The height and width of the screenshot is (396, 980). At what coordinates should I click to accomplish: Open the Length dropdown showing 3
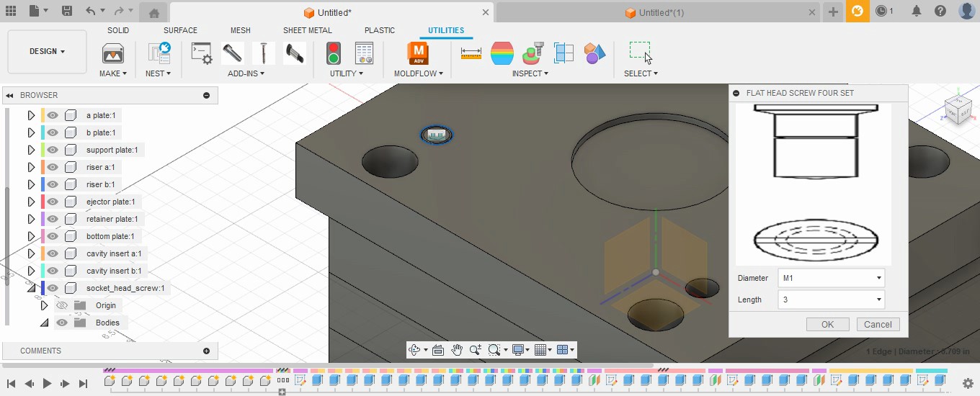coord(832,300)
